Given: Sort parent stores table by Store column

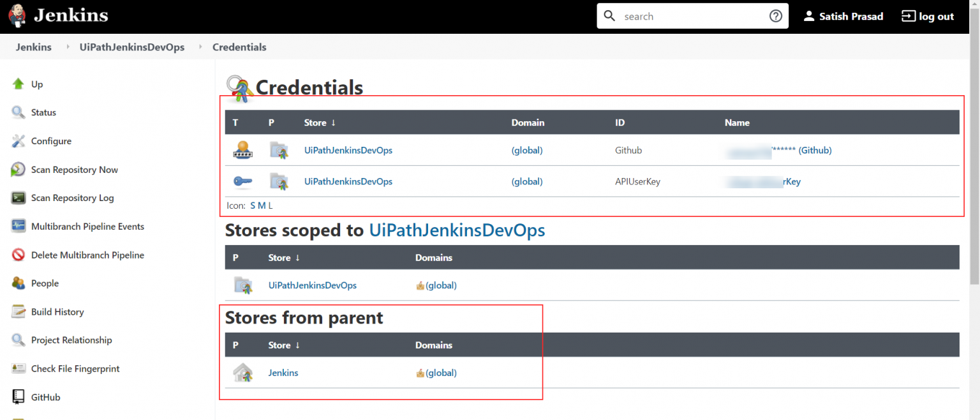Looking at the screenshot, I should [284, 345].
